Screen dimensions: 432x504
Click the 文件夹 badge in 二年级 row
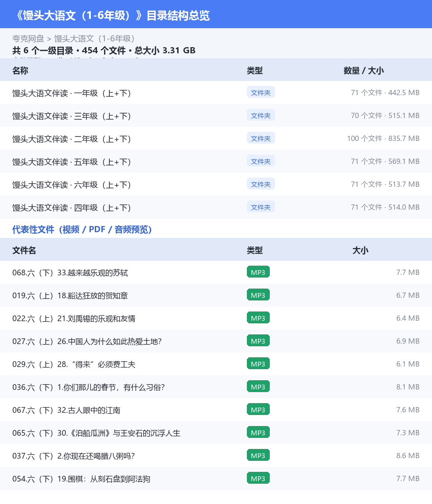(x=261, y=138)
